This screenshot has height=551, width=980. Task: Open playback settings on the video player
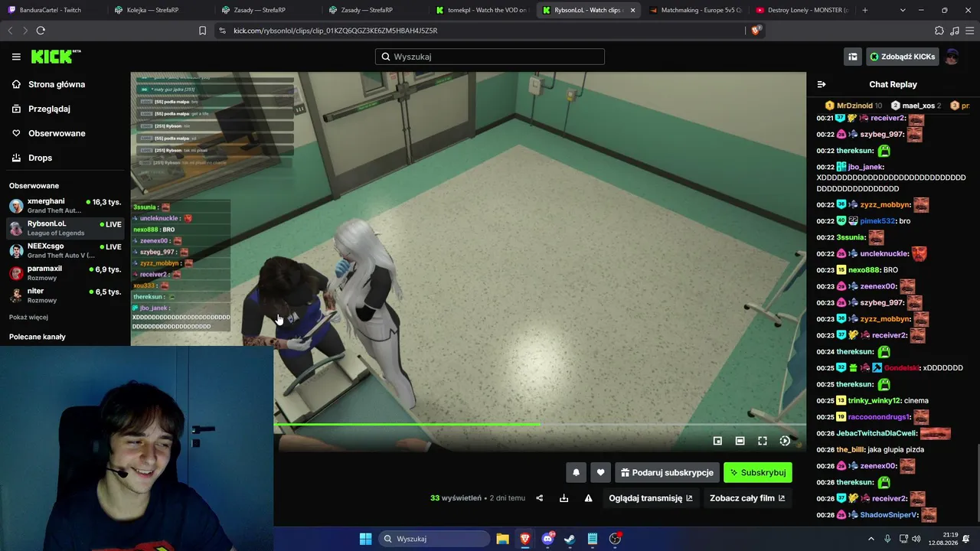785,441
